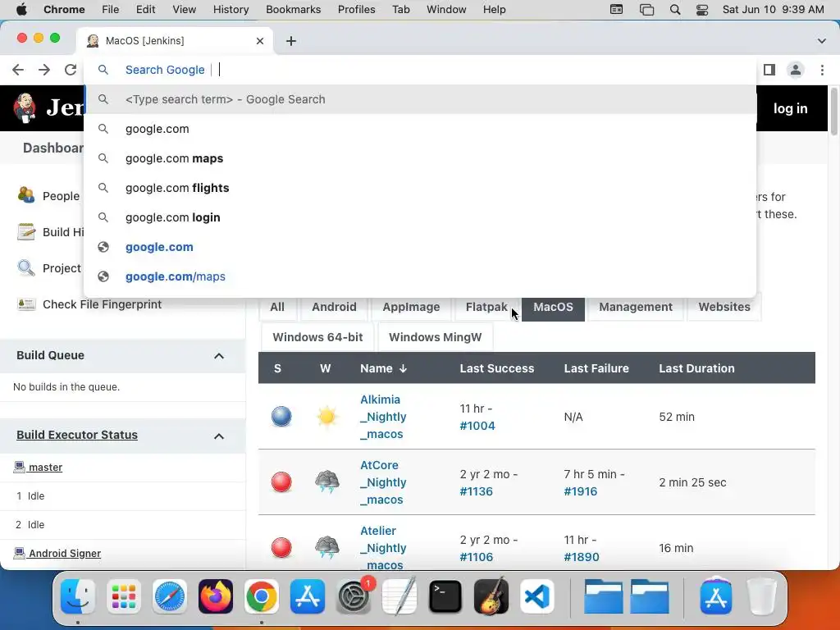Open the Build Executor Status link
840x630 pixels.
pos(76,435)
